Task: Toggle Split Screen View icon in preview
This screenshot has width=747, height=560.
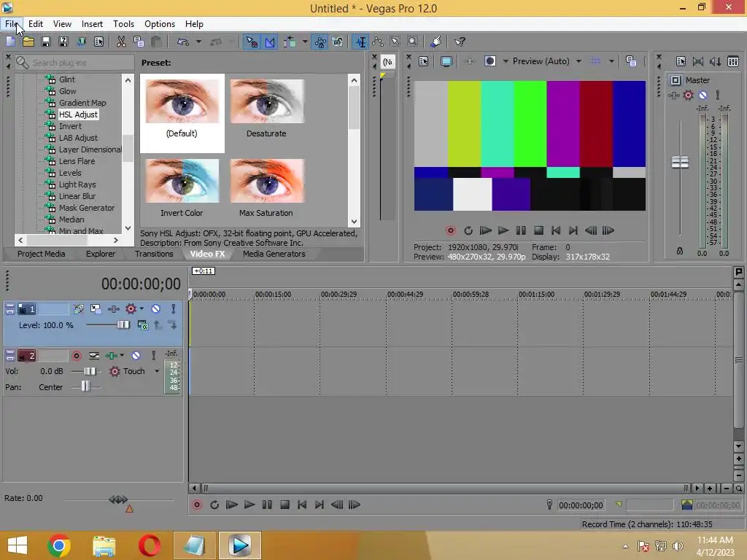Action: tap(490, 61)
